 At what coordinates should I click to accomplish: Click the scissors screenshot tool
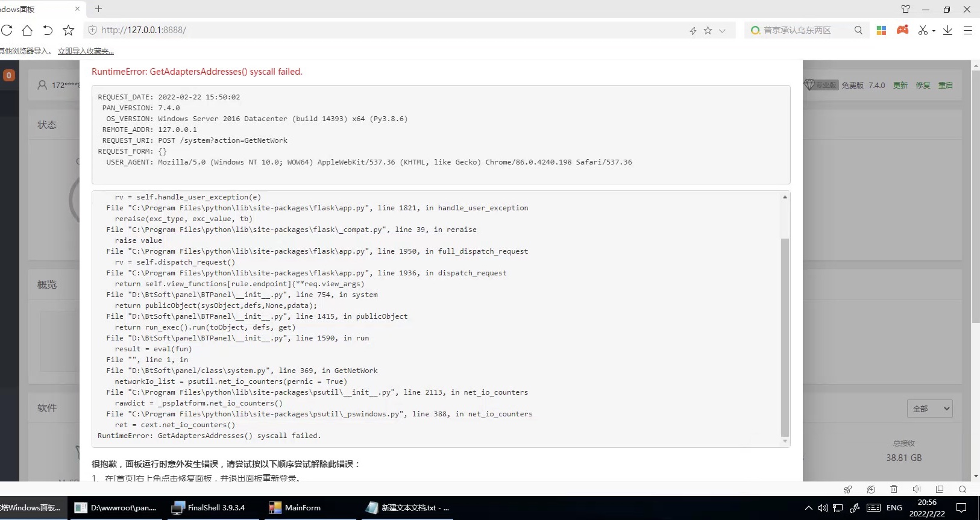[923, 30]
